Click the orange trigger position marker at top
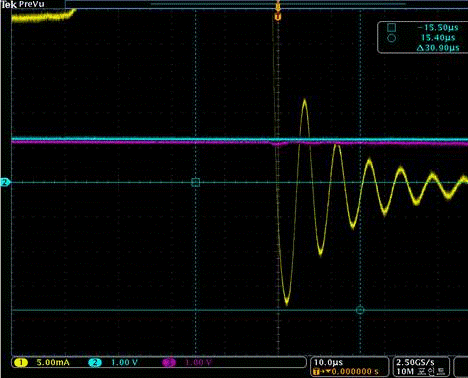Screen dimensions: 468x378 click(x=278, y=16)
